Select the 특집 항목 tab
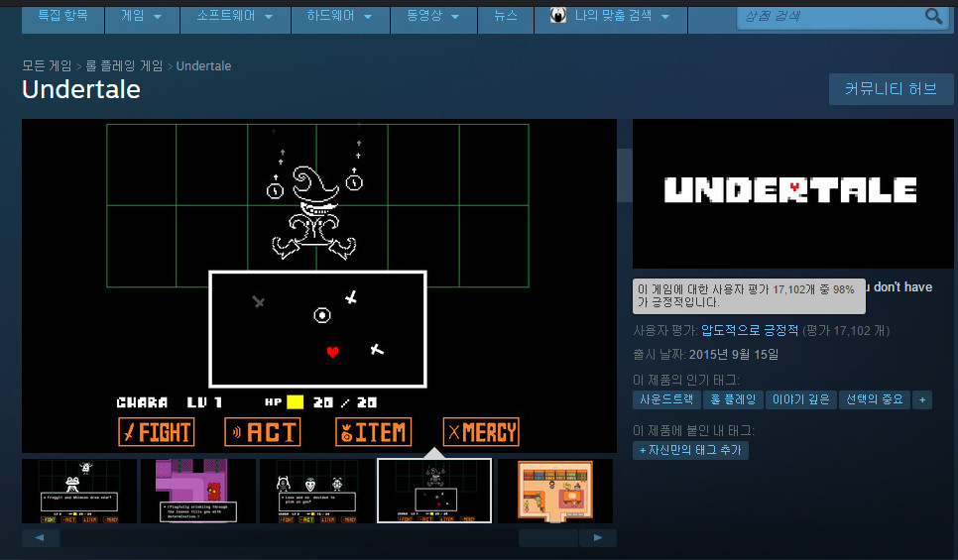The height and width of the screenshot is (560, 958). (x=62, y=16)
